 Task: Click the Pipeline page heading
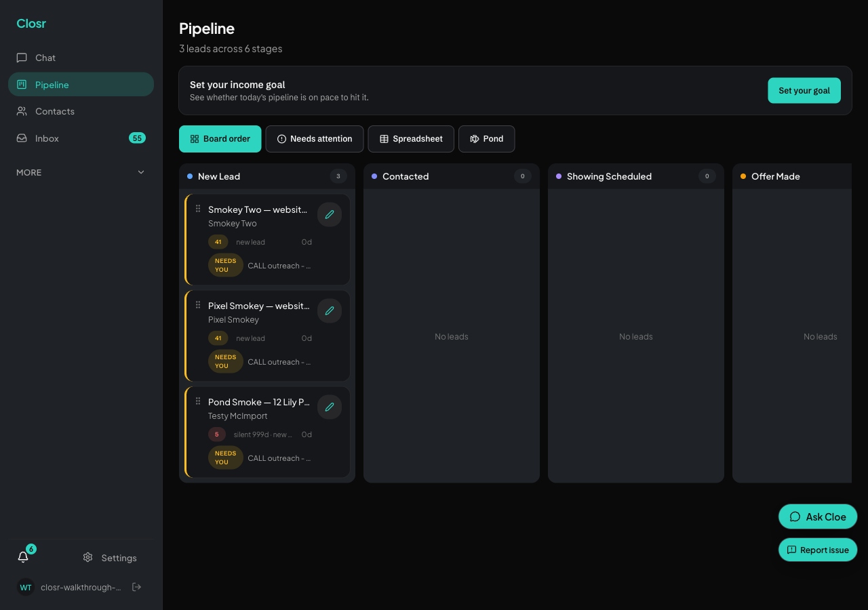coord(207,28)
